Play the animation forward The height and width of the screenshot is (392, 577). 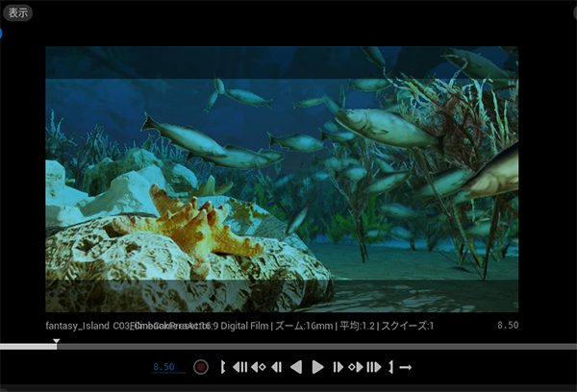point(317,367)
